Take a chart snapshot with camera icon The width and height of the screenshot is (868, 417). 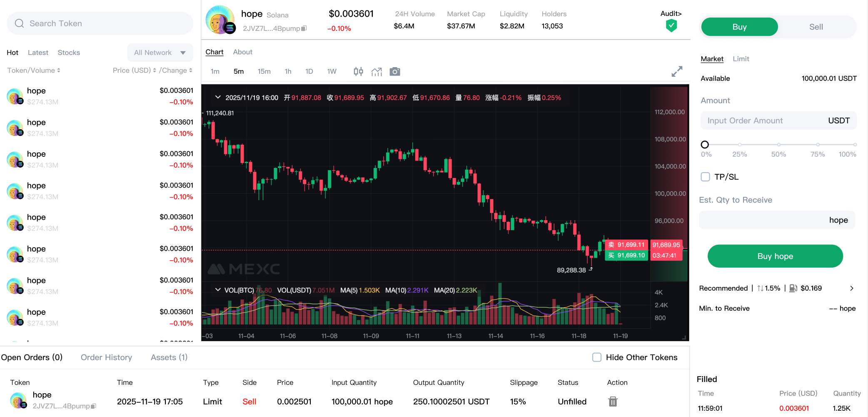395,72
